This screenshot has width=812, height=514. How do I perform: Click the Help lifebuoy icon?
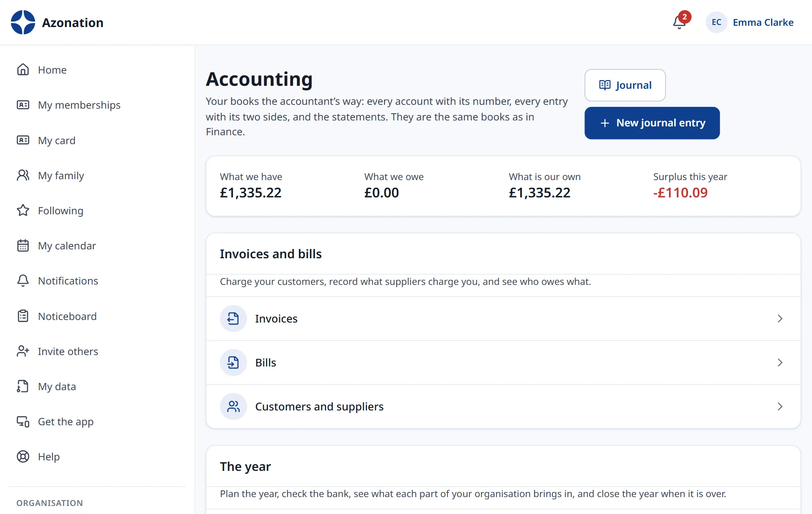pos(23,457)
